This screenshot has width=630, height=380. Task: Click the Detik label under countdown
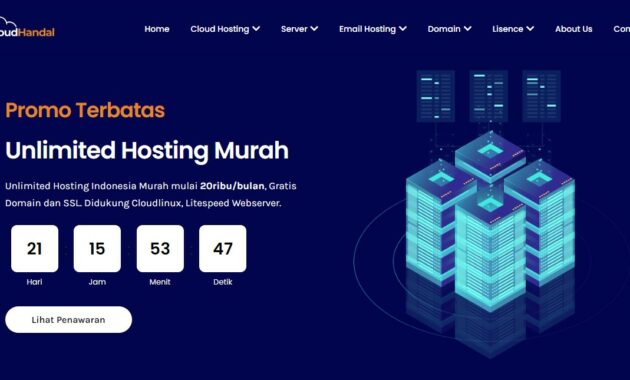tap(223, 282)
